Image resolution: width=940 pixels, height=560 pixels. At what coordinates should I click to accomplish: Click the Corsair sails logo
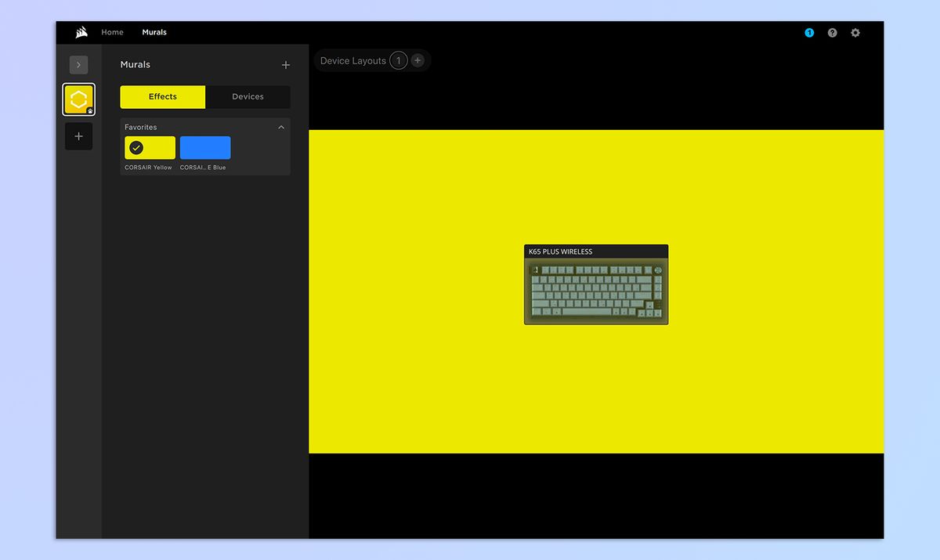81,33
